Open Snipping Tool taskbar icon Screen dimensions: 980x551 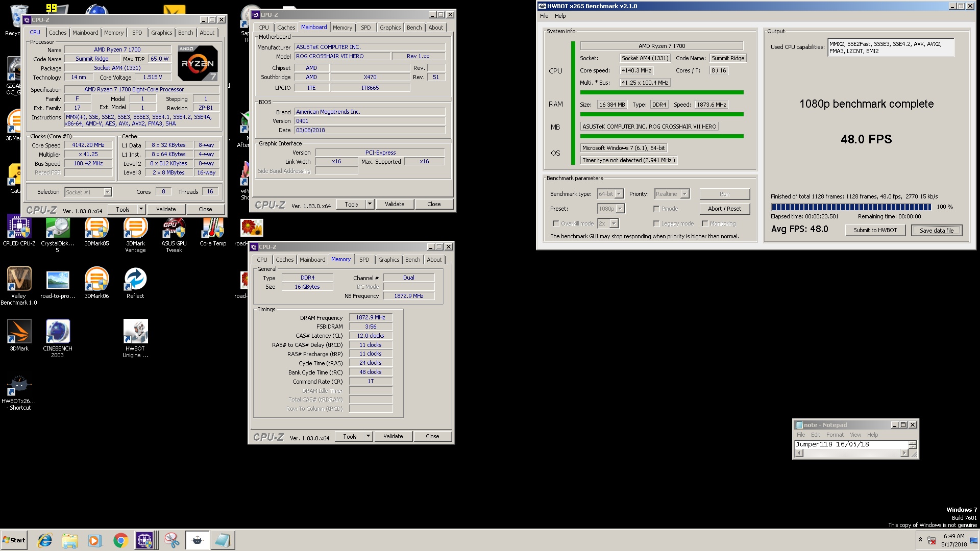[172, 540]
